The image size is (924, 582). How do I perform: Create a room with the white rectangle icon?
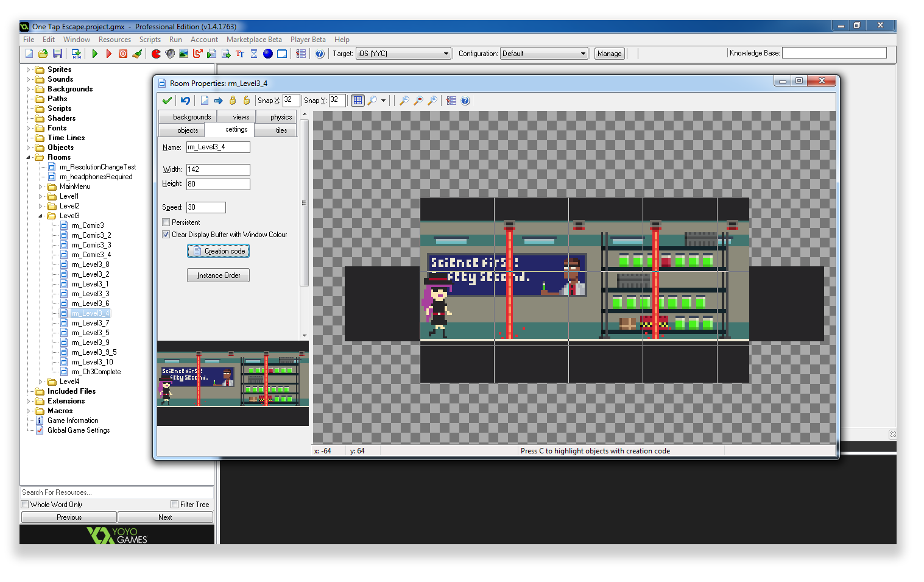coord(282,54)
